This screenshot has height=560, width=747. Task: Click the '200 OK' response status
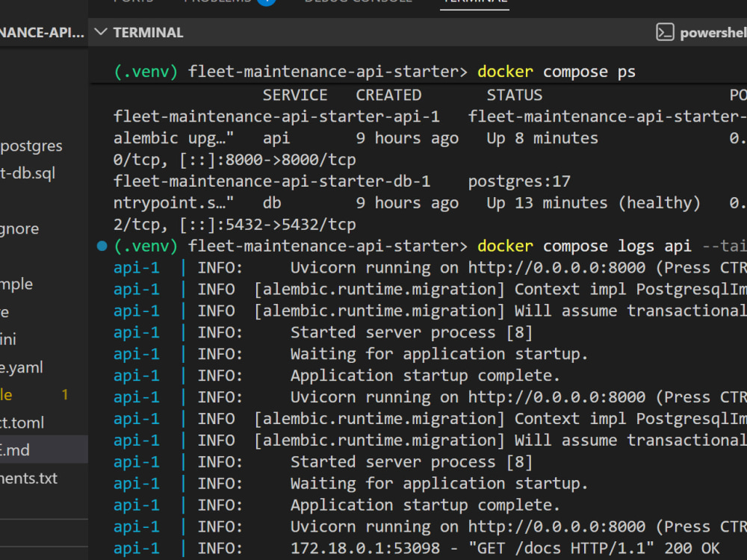[692, 548]
